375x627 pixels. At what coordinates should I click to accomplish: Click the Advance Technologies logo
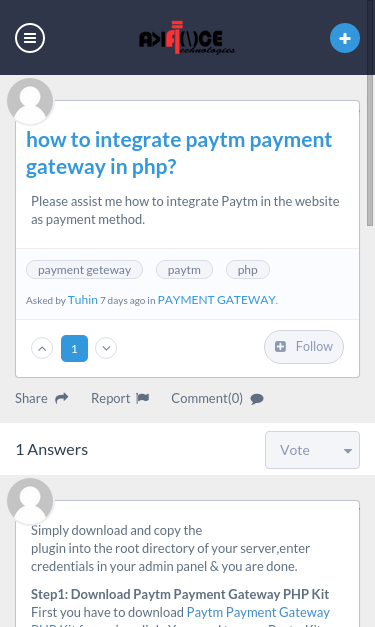pos(187,38)
